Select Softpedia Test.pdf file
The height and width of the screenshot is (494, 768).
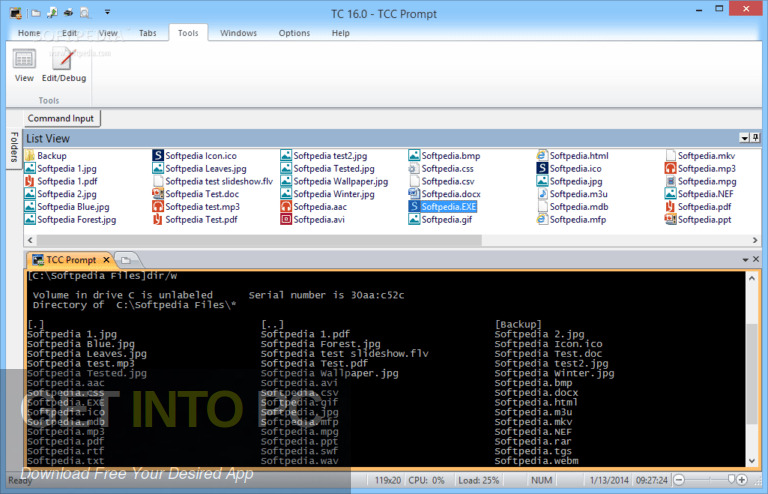(195, 219)
